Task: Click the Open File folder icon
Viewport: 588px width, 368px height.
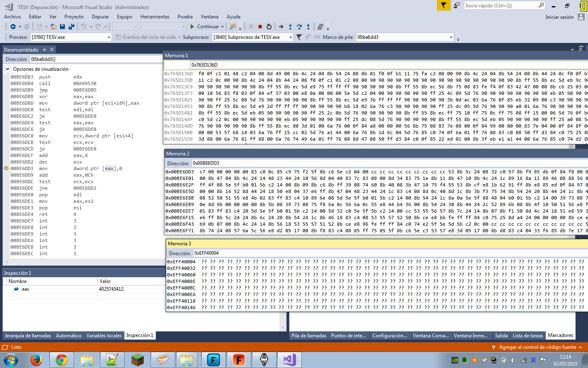Action: [x=53, y=27]
